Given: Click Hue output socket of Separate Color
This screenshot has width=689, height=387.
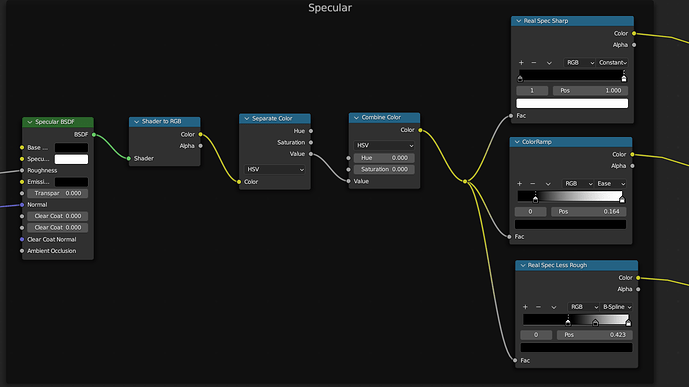Looking at the screenshot, I should point(311,131).
